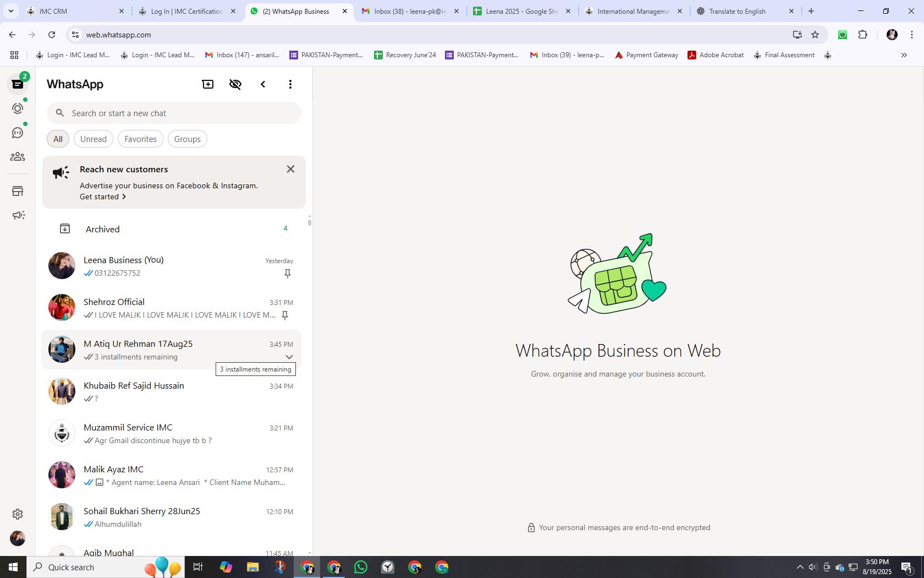Open the tab search dropdown arrow
The height and width of the screenshot is (578, 924).
pyautogui.click(x=10, y=11)
